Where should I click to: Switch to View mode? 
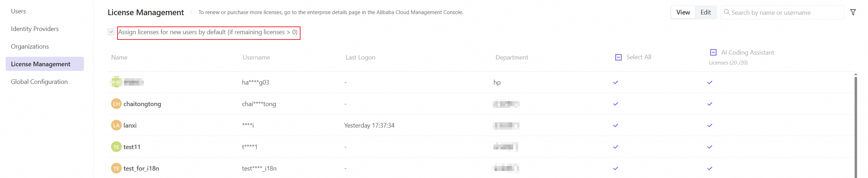click(683, 12)
